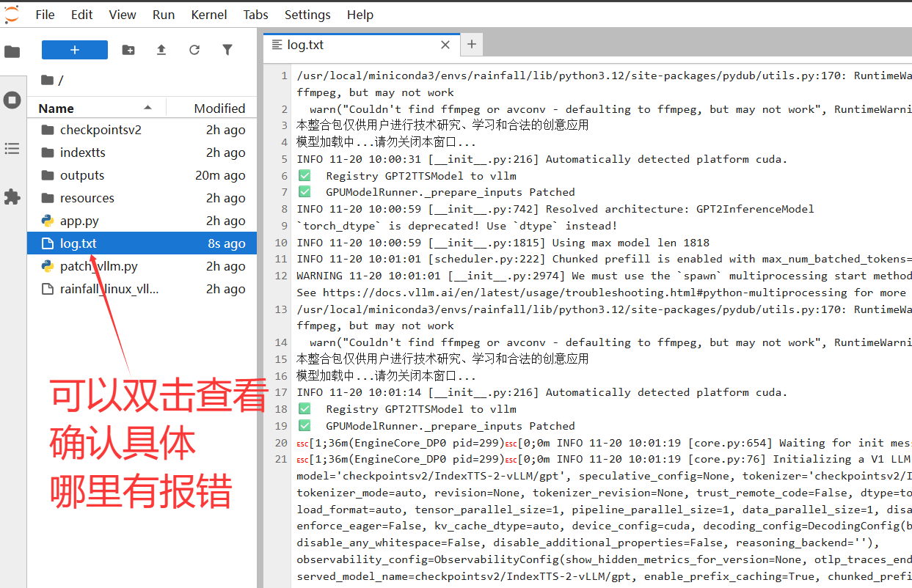Open the file filter funnel icon
The image size is (912, 588).
[x=227, y=50]
